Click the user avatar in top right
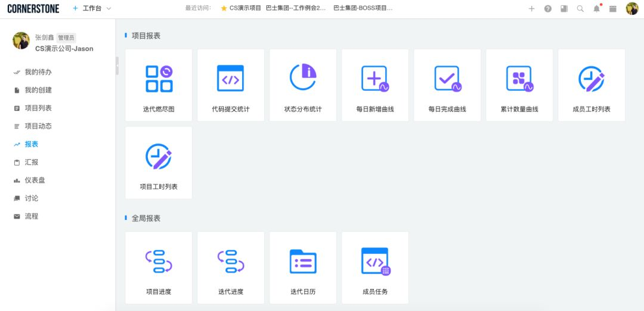 [x=632, y=8]
